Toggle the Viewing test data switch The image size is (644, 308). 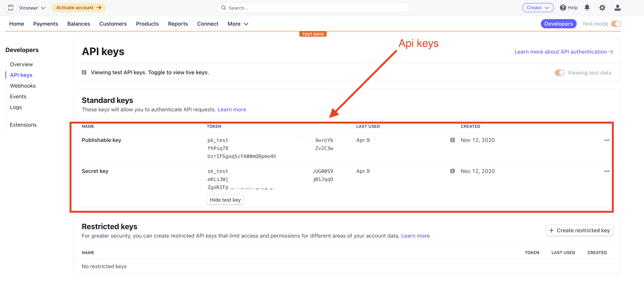(560, 73)
